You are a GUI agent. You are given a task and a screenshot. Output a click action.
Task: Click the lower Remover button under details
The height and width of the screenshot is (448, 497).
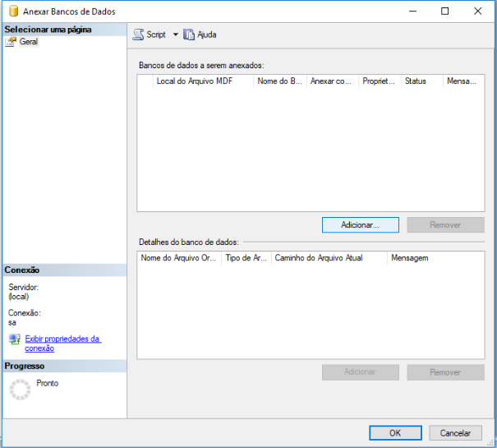[x=445, y=372]
